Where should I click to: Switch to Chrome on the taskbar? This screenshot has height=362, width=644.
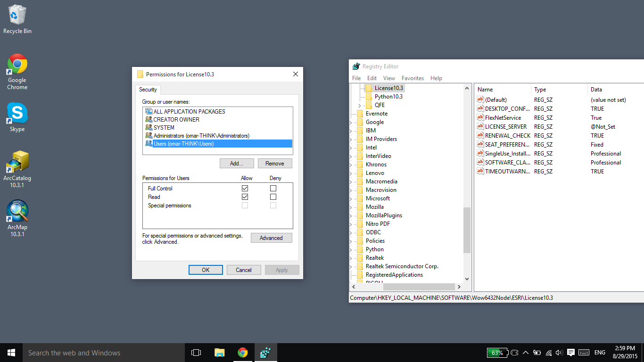click(243, 353)
